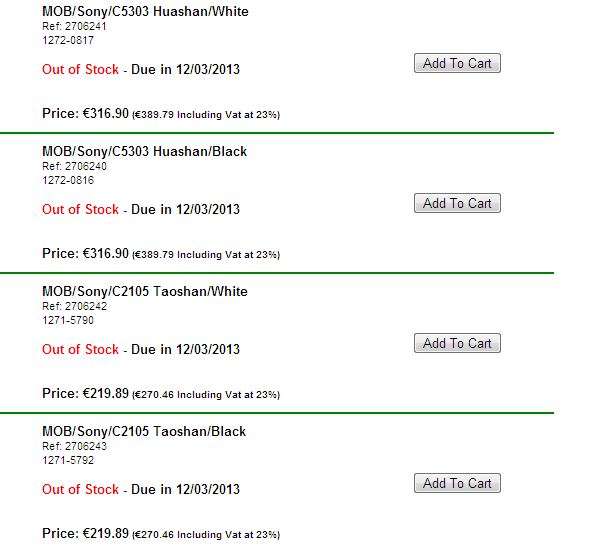Image resolution: width=602 pixels, height=545 pixels.
Task: Select the part code 1272-0816
Action: (x=68, y=180)
